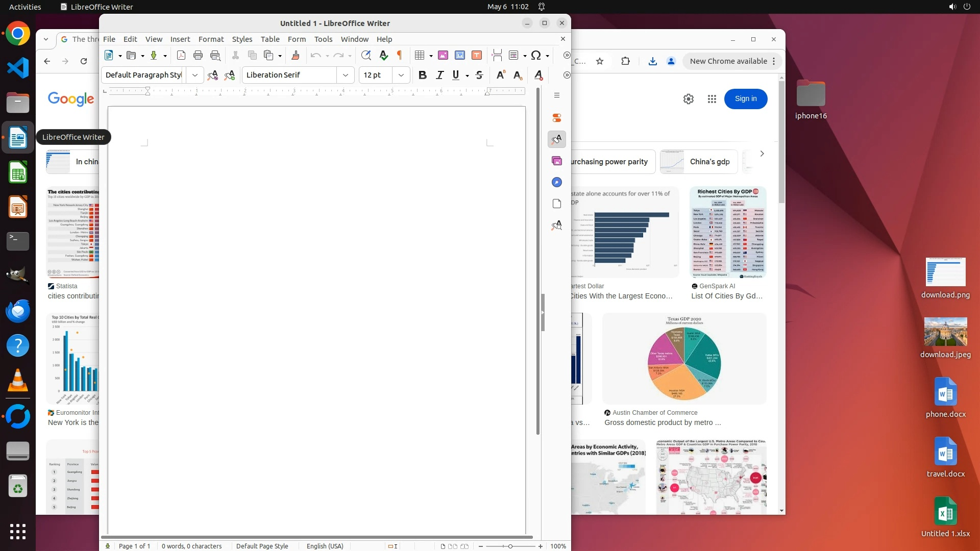Expand the font name dropdown
This screenshot has width=980, height=551.
click(x=346, y=75)
